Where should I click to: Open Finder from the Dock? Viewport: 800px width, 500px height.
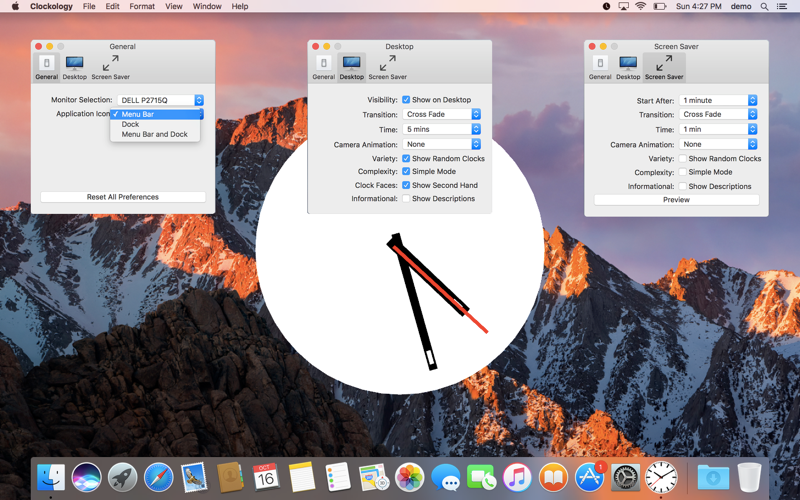(x=51, y=477)
